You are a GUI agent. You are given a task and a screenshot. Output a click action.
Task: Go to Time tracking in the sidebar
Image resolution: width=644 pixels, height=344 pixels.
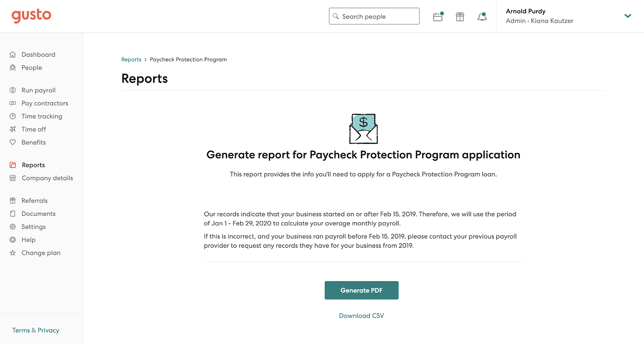[x=42, y=116]
